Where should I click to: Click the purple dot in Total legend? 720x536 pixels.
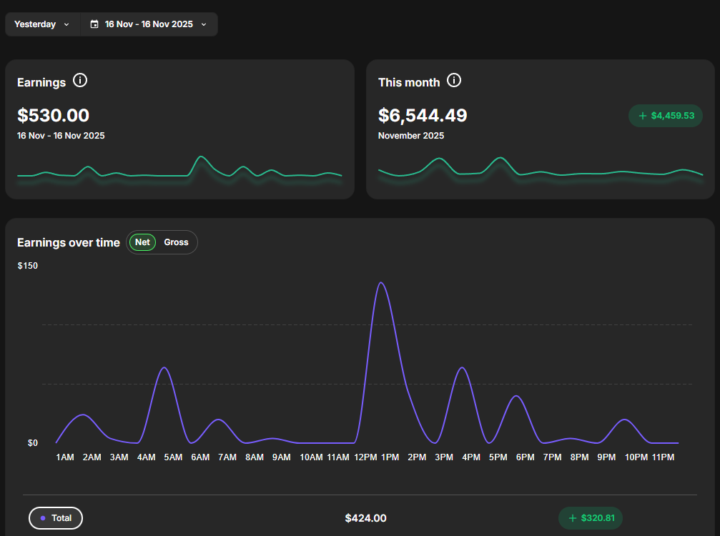(43, 518)
